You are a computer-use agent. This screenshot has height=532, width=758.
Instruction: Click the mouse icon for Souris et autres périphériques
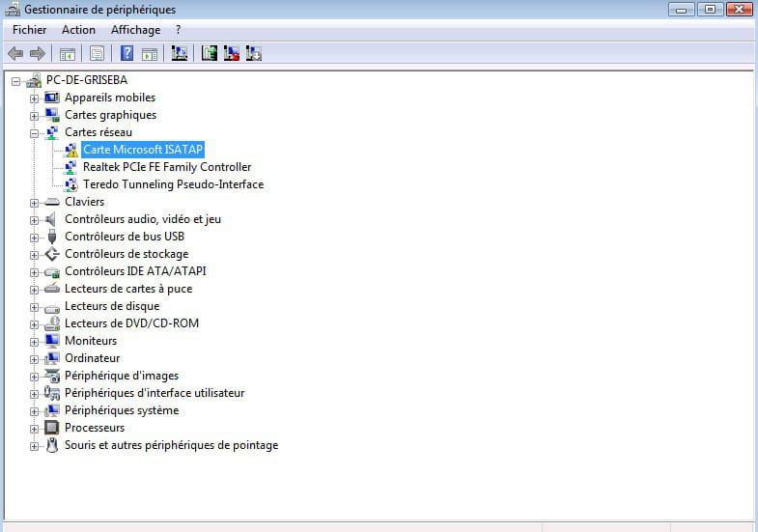pos(52,445)
